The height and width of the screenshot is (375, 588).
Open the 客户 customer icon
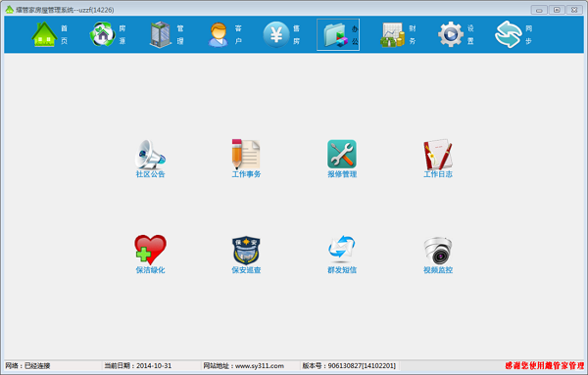coord(219,34)
